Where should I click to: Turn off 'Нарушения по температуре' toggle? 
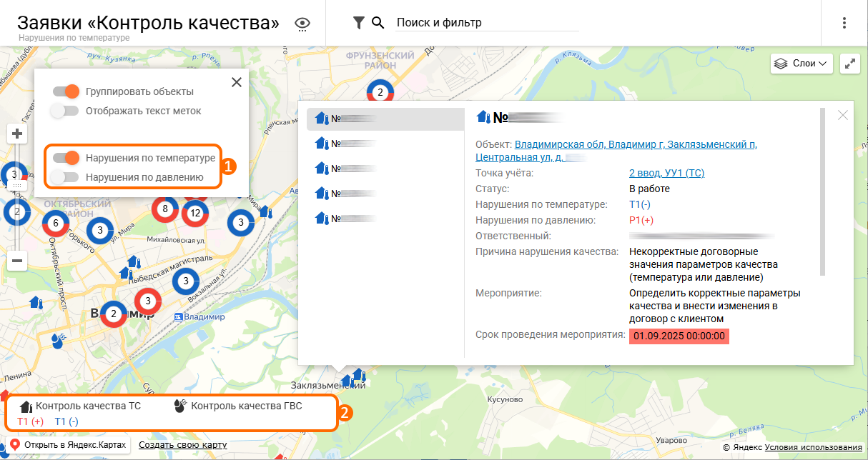pyautogui.click(x=66, y=157)
